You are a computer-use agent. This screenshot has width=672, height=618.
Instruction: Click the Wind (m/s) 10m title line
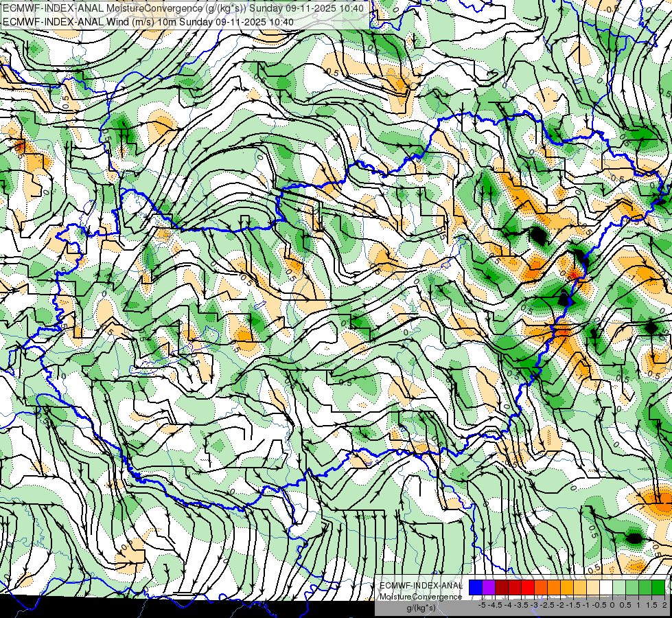[x=148, y=22]
